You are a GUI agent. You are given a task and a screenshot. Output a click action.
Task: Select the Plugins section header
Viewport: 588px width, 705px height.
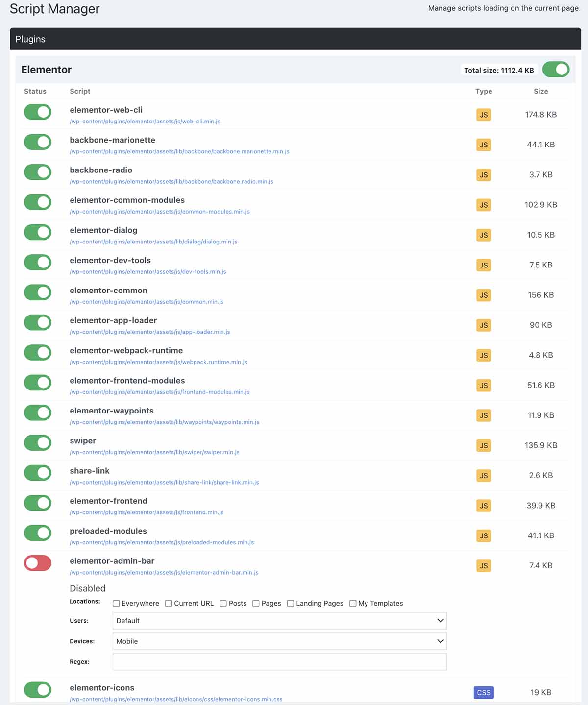tap(295, 39)
